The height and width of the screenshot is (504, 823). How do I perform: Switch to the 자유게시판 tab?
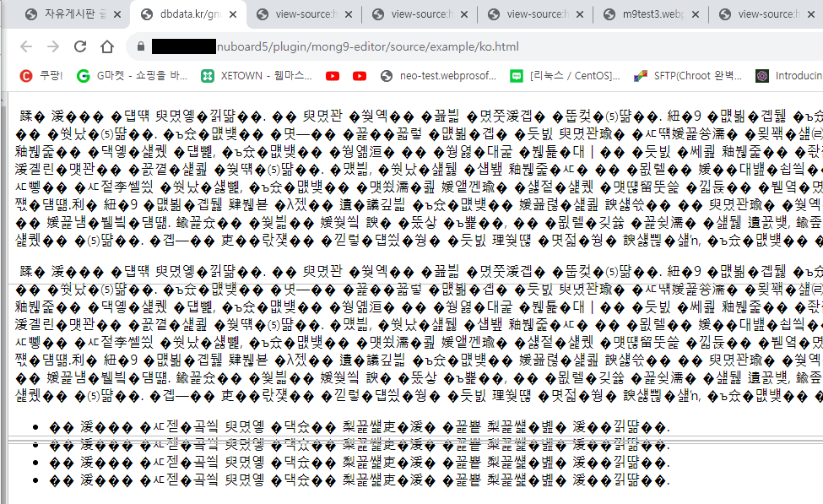tap(74, 14)
